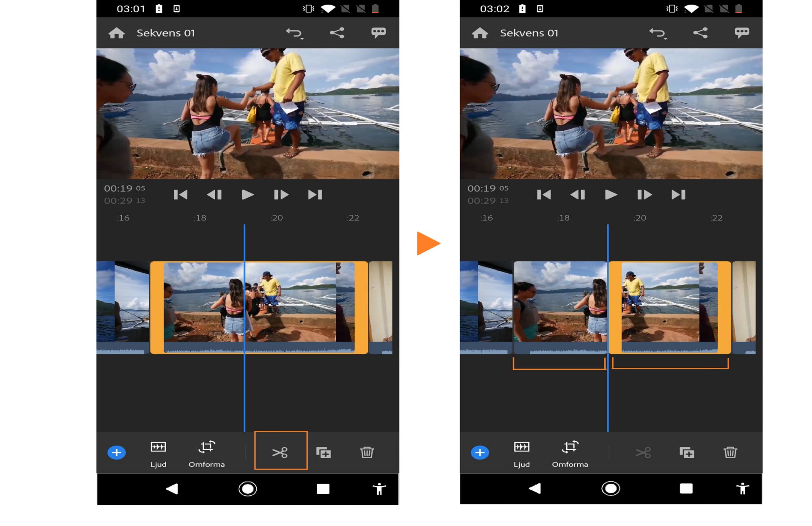The height and width of the screenshot is (526, 812).
Task: Open the comments speech bubble in right screen
Action: coord(742,33)
